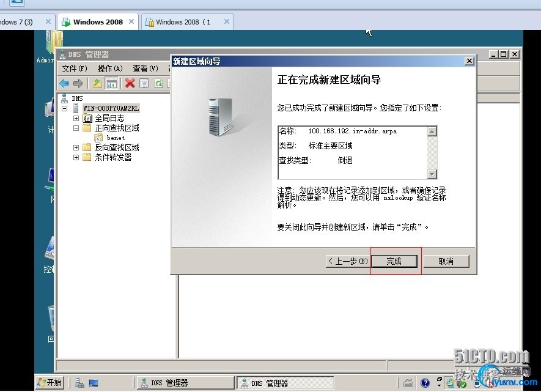Close the 新建区域向导 dialog
Viewport: 541px width, 392px height.
pos(469,61)
